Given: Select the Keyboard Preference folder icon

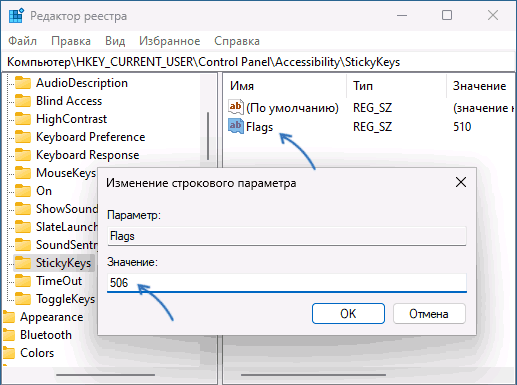Looking at the screenshot, I should [23, 137].
